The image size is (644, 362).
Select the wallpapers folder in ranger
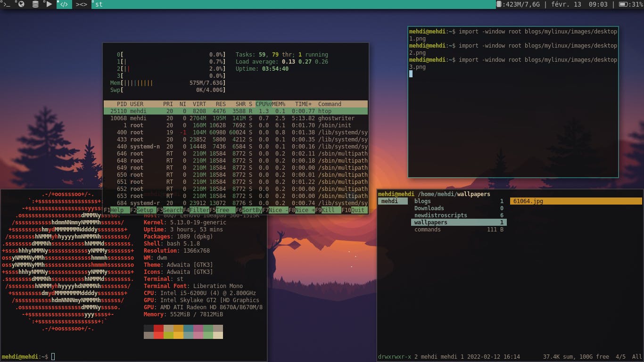point(458,222)
